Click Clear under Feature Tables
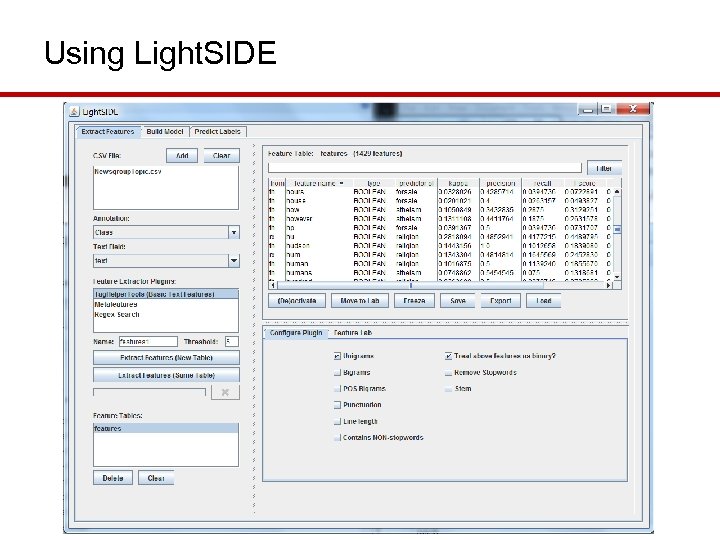Viewport: 720px width, 540px height. 156,478
